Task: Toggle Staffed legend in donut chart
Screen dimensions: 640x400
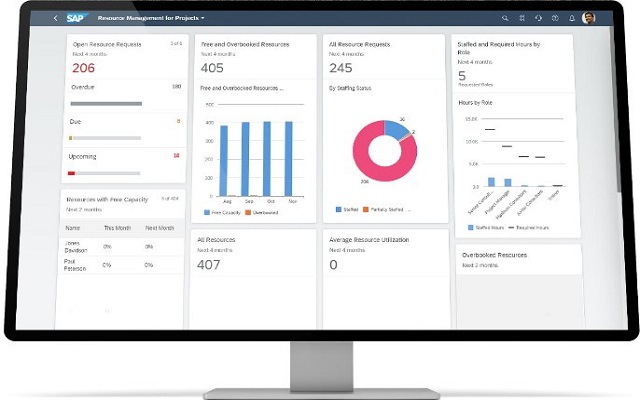Action: (x=347, y=209)
